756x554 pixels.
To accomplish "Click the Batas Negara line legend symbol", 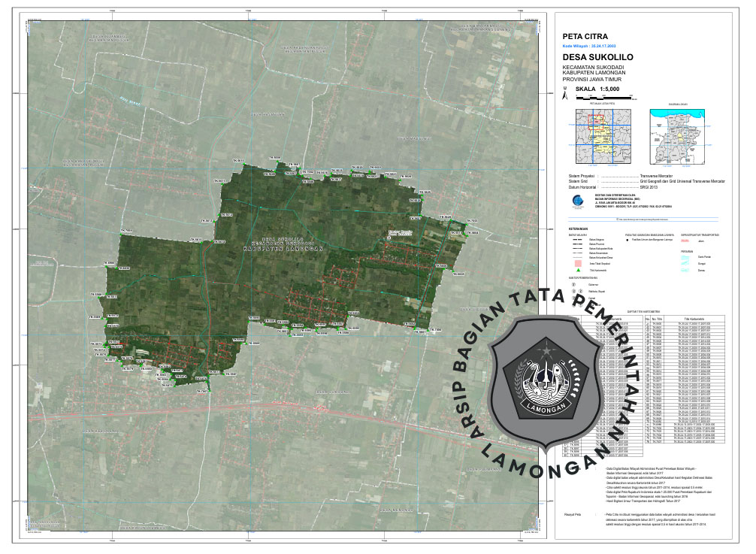I will 578,240.
